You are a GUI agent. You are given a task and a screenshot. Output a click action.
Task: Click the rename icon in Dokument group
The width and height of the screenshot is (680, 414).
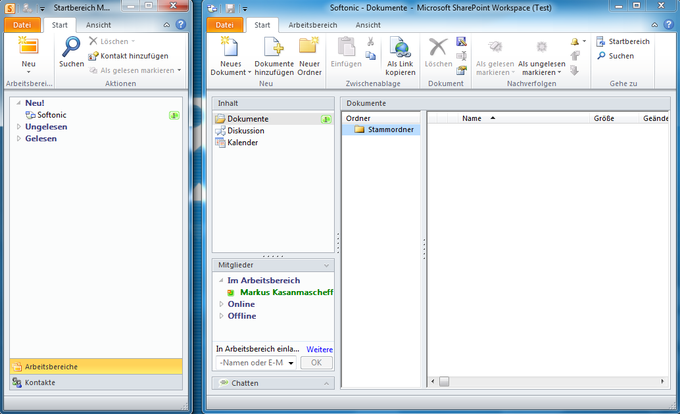click(x=461, y=55)
